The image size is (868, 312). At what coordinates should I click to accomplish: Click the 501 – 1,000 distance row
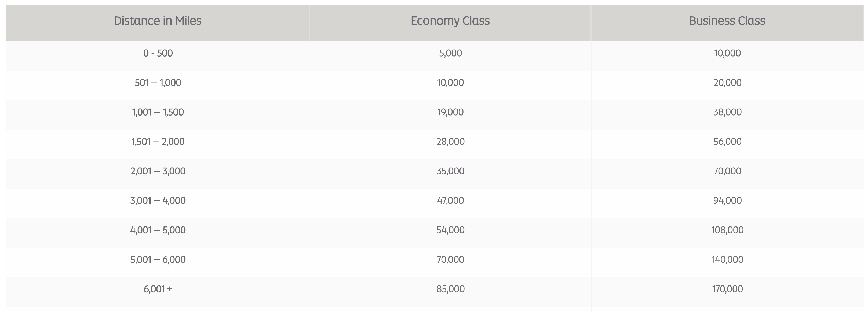158,83
